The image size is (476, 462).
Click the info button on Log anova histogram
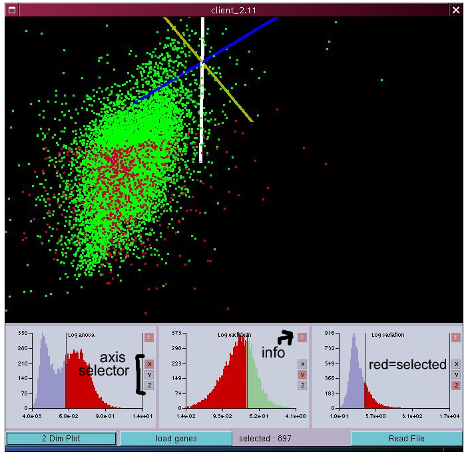[x=149, y=338]
